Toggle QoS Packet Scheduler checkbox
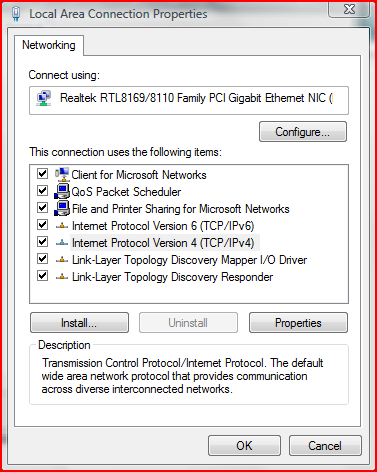 [x=42, y=191]
